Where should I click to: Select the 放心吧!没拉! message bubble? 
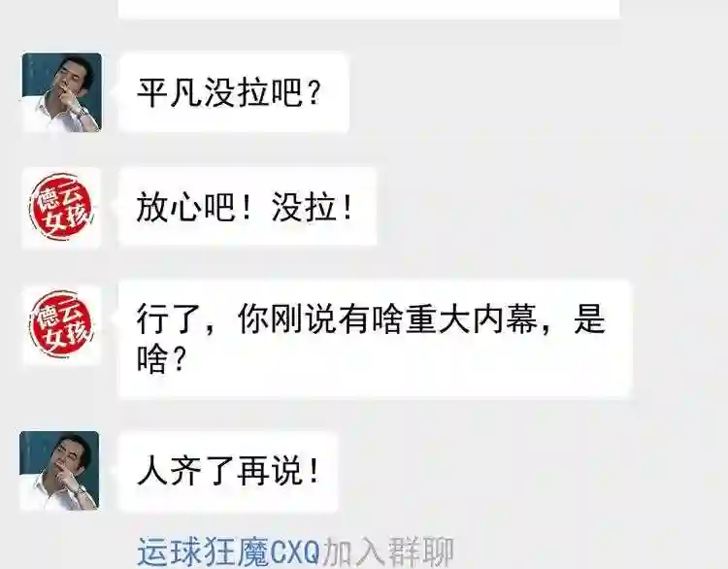pos(248,207)
